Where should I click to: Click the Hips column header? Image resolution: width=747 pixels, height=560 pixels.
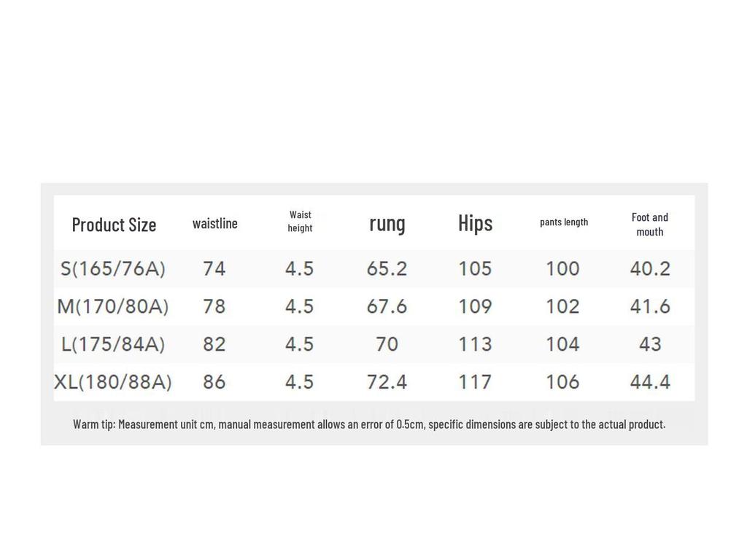[475, 222]
